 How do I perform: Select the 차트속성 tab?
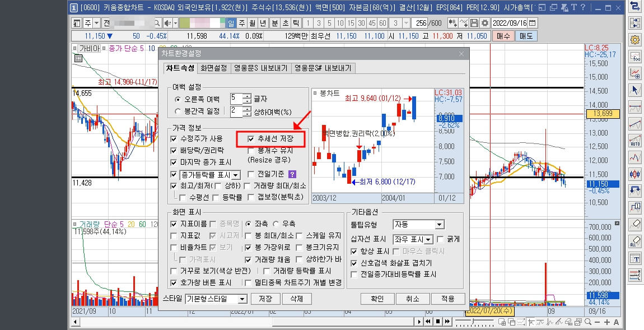pyautogui.click(x=180, y=68)
